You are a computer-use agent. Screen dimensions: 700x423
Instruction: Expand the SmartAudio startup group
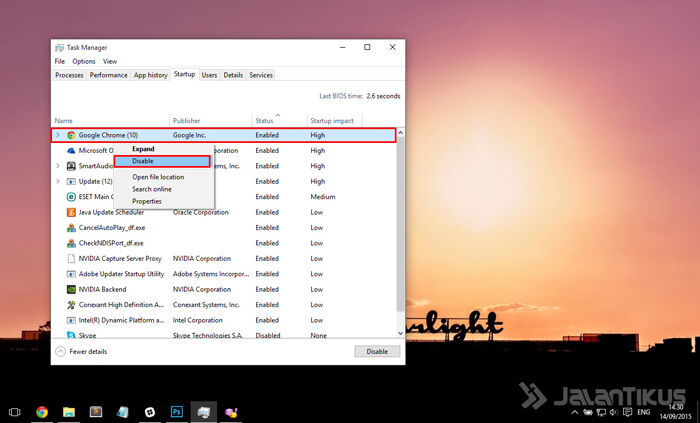(x=58, y=166)
